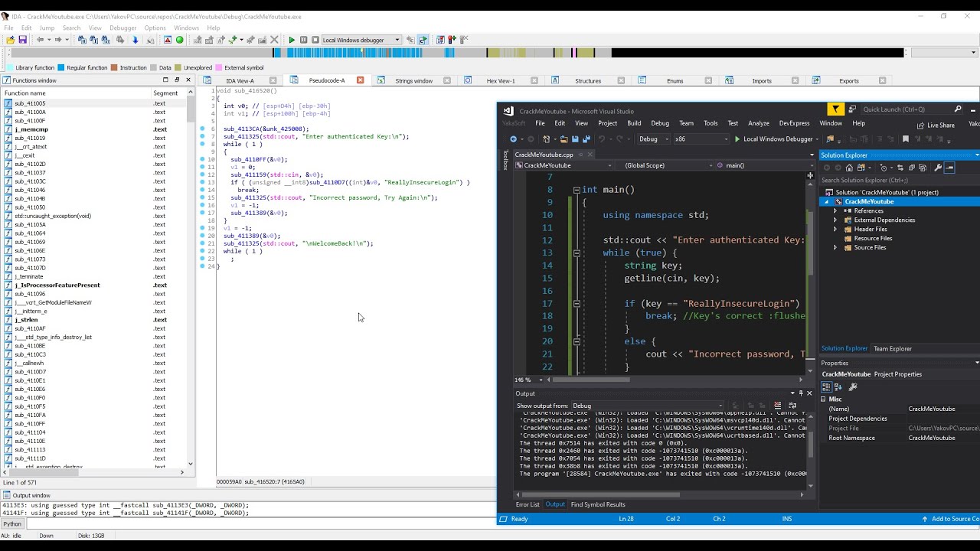Image resolution: width=980 pixels, height=551 pixels.
Task: Click the Save All icon in Visual Studio
Action: point(586,139)
